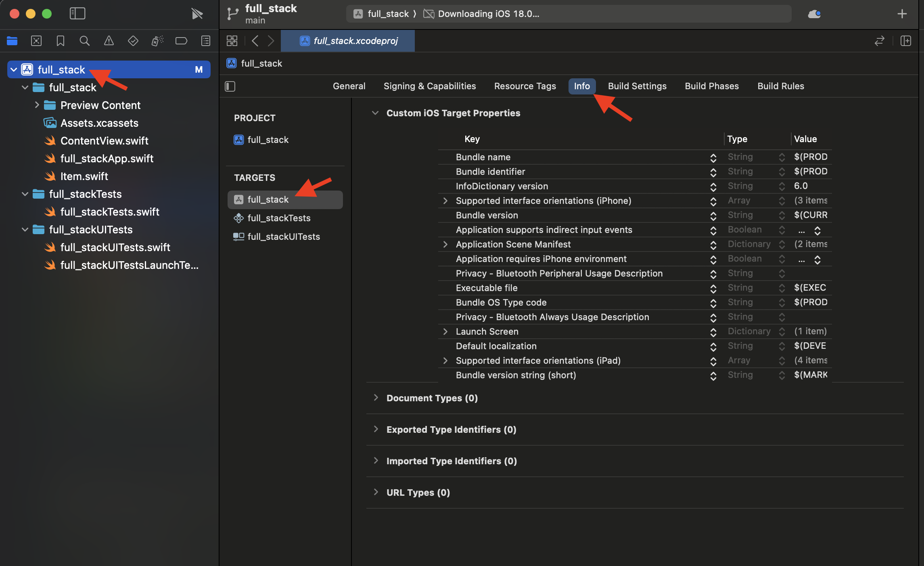Screen dimensions: 924x566
Task: Collapse the full_stack project root
Action: pos(14,69)
